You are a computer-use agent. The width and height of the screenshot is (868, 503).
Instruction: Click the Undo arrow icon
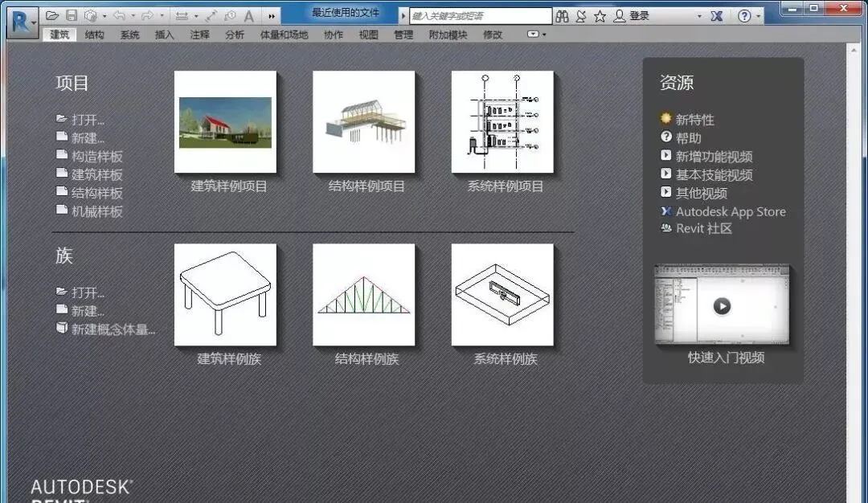119,16
